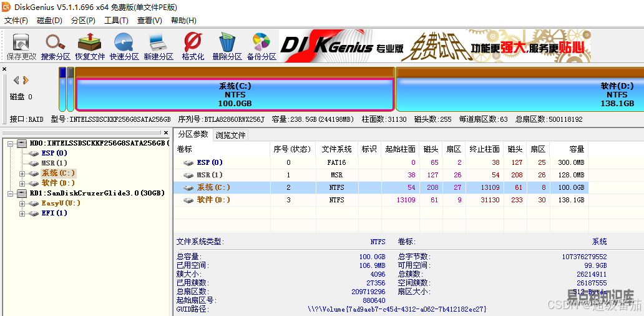Image resolution: width=644 pixels, height=316 pixels.
Task: Select the MSR(1) row in partition table
Action: pos(381,175)
